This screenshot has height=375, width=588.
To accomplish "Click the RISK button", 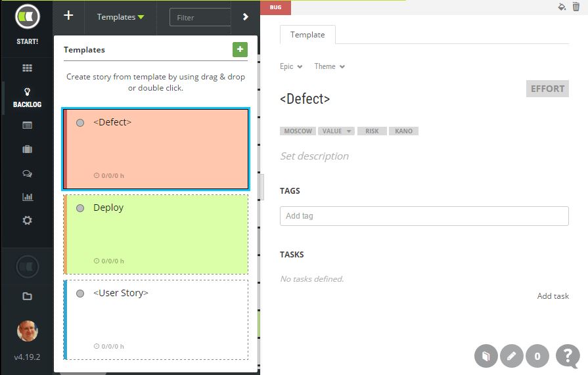I will (372, 131).
